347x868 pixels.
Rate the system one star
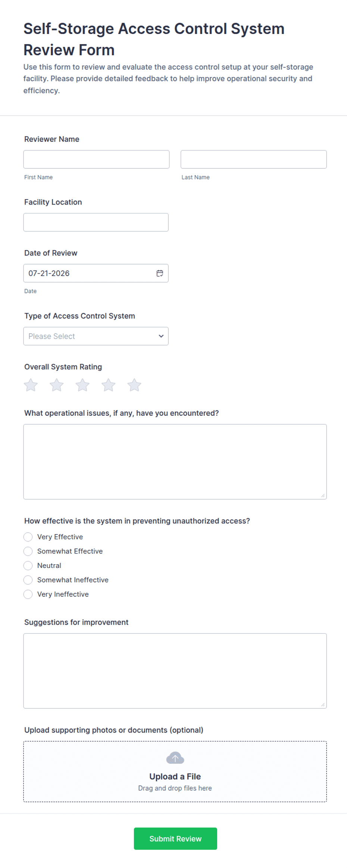[31, 385]
